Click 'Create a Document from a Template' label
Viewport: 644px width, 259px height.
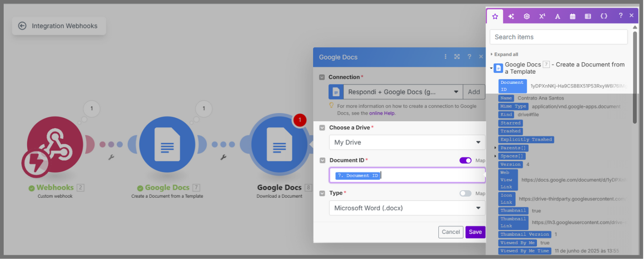[x=167, y=196]
